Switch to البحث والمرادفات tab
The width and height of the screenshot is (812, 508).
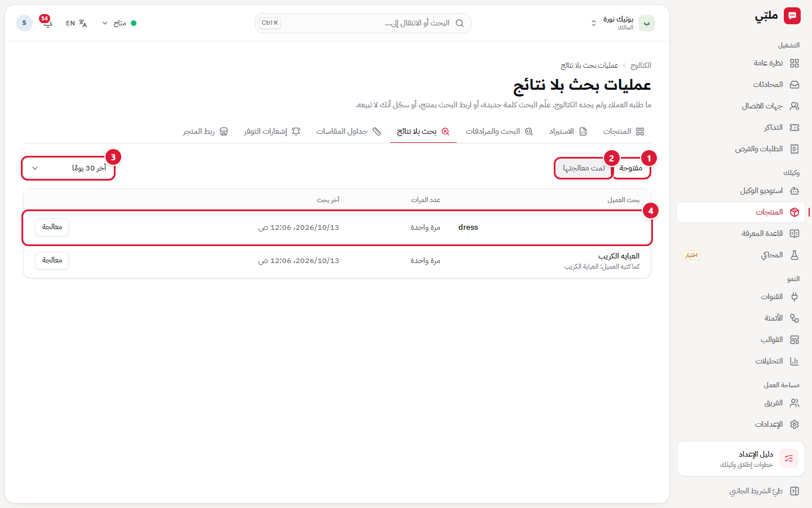pos(499,132)
